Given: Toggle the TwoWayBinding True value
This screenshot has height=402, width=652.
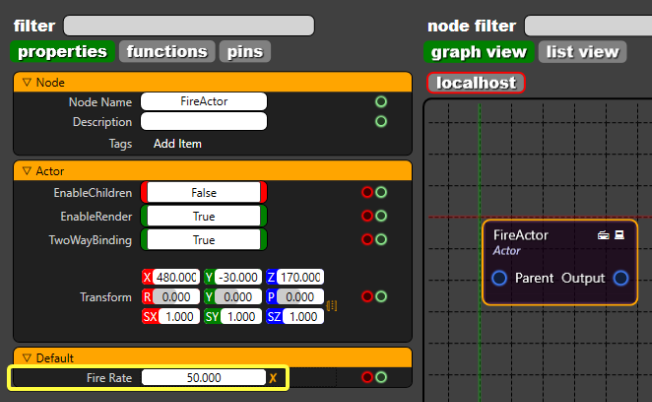Looking at the screenshot, I should pos(204,240).
